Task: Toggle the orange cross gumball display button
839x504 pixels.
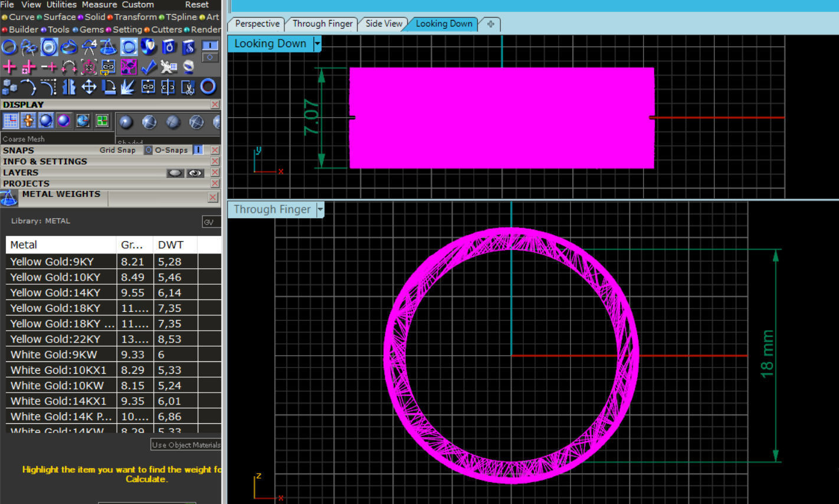Action: (x=28, y=121)
